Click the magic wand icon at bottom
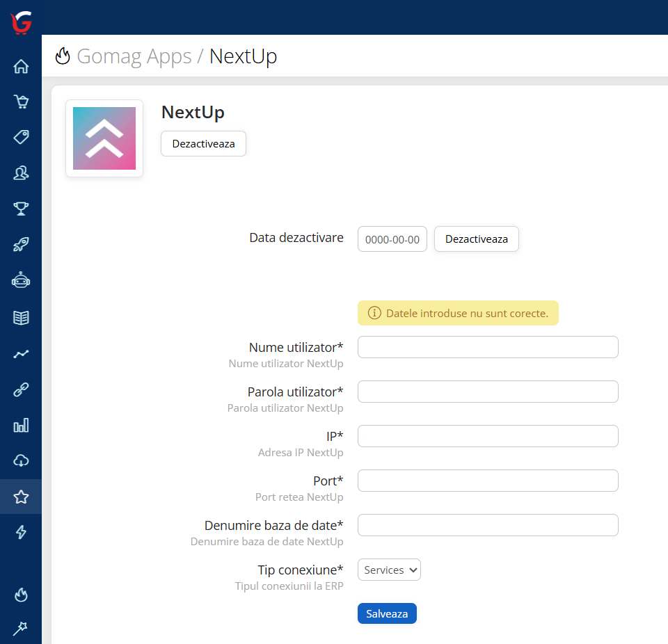Image resolution: width=668 pixels, height=644 pixels. [21, 628]
